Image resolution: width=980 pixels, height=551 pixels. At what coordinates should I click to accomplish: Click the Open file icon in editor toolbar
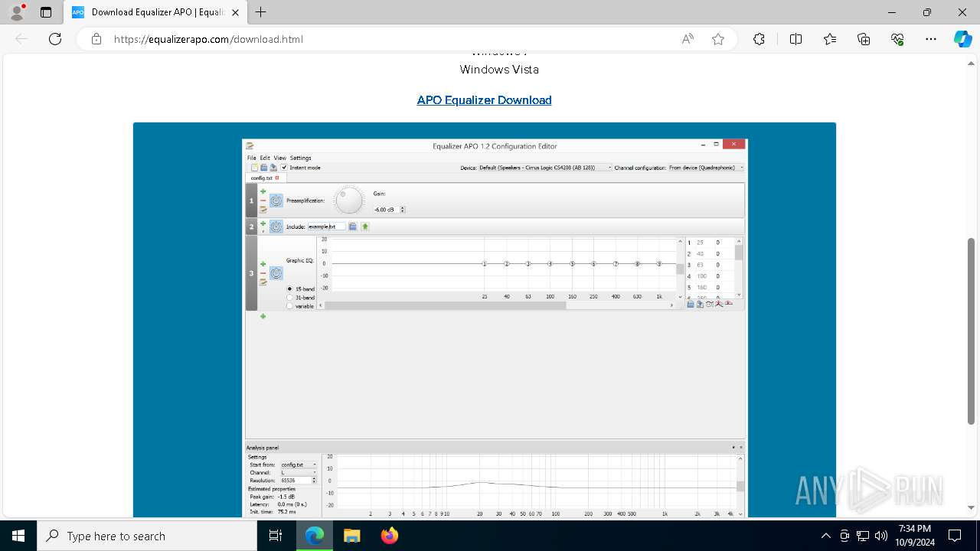[x=264, y=168]
